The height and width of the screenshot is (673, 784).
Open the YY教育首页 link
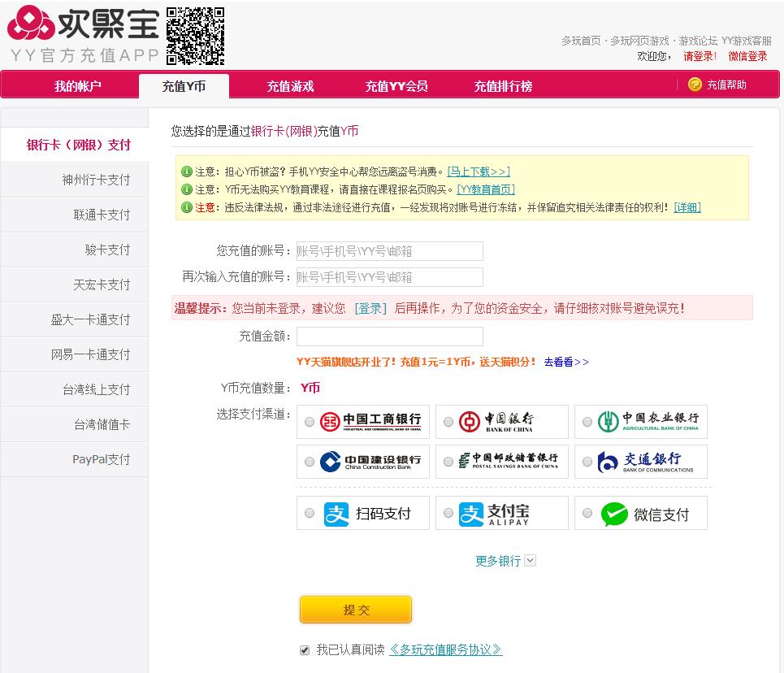click(x=486, y=189)
